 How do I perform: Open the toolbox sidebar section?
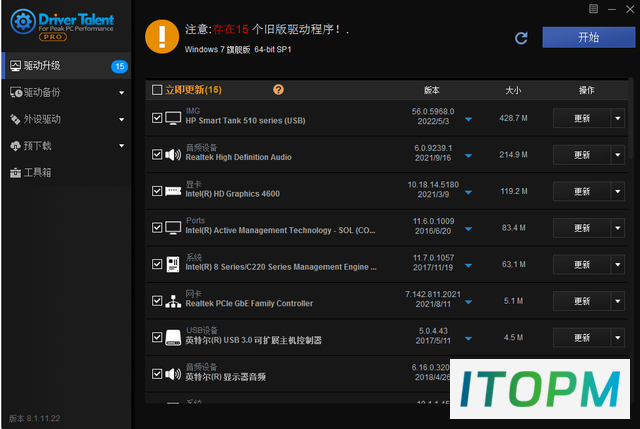tap(67, 173)
